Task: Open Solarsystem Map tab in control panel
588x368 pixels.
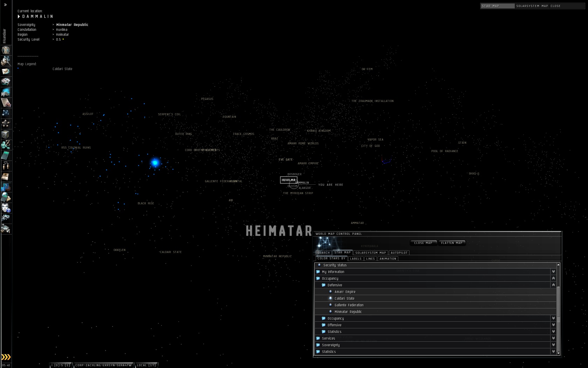Action: point(371,253)
